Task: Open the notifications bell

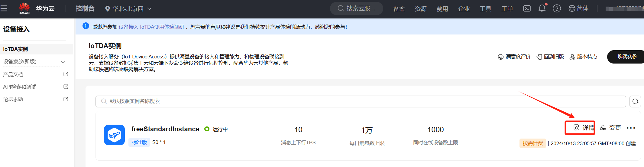Action: pos(542,8)
